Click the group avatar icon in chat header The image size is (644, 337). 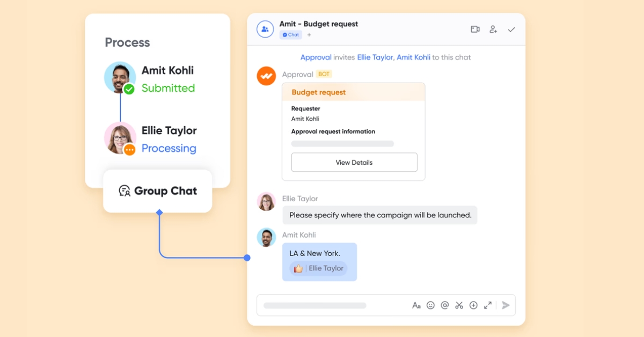[265, 30]
